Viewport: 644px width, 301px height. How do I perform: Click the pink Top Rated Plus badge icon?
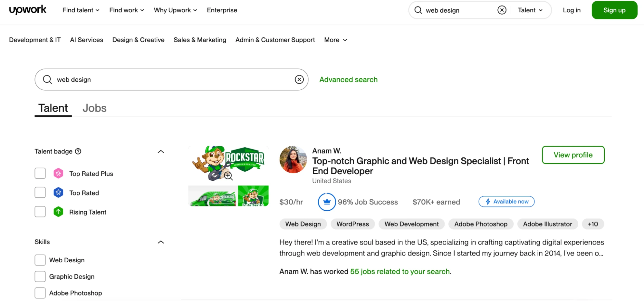tap(58, 174)
